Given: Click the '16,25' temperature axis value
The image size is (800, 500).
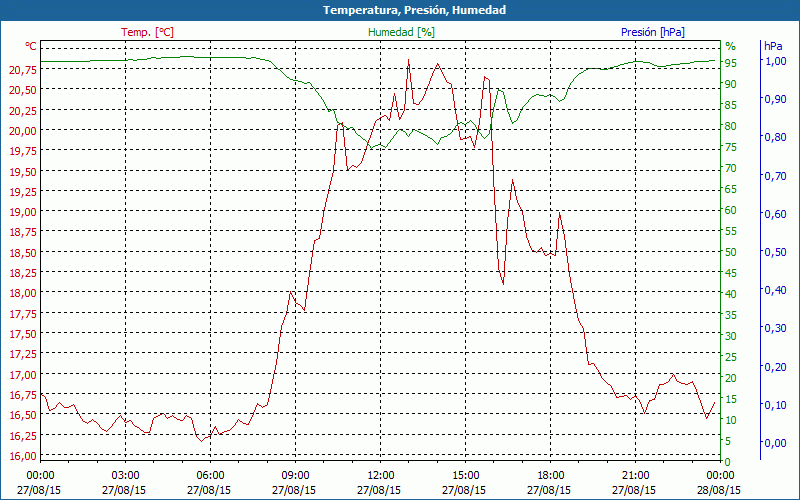Looking at the screenshot, I should point(23,435).
